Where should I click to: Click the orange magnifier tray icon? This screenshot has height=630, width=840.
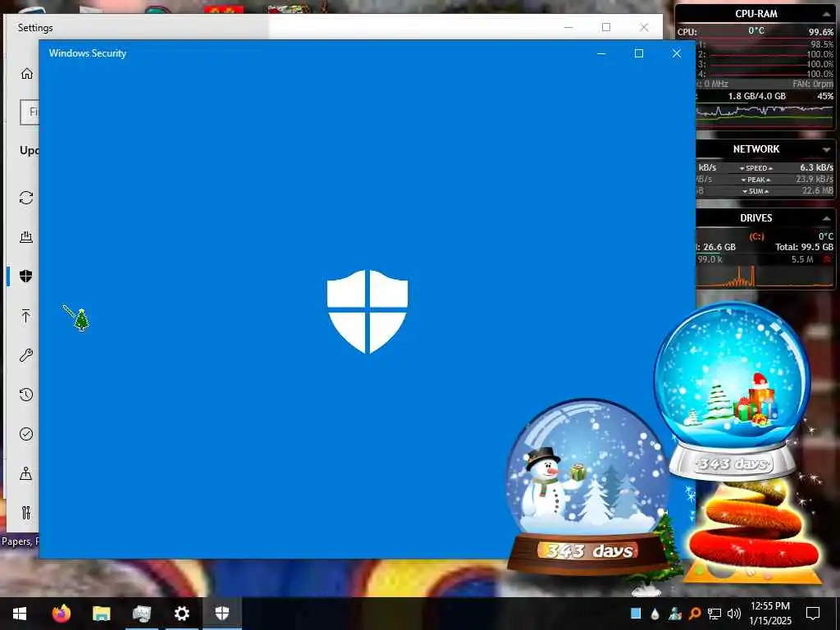tap(694, 614)
